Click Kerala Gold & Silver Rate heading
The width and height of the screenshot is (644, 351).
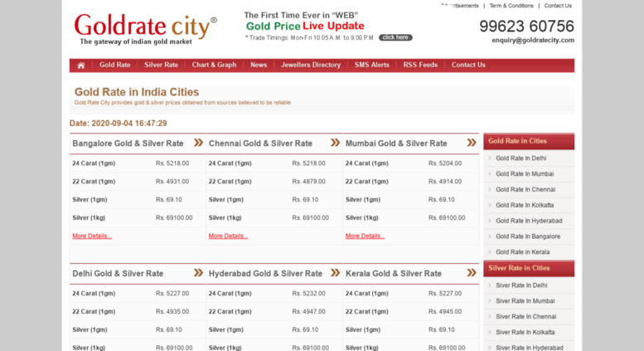(x=394, y=274)
